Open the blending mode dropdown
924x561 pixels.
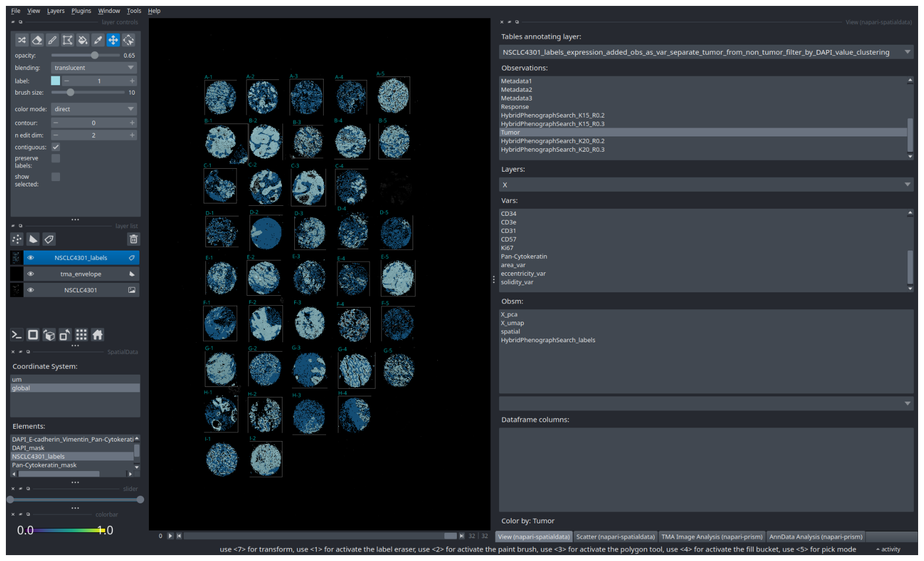click(x=94, y=68)
